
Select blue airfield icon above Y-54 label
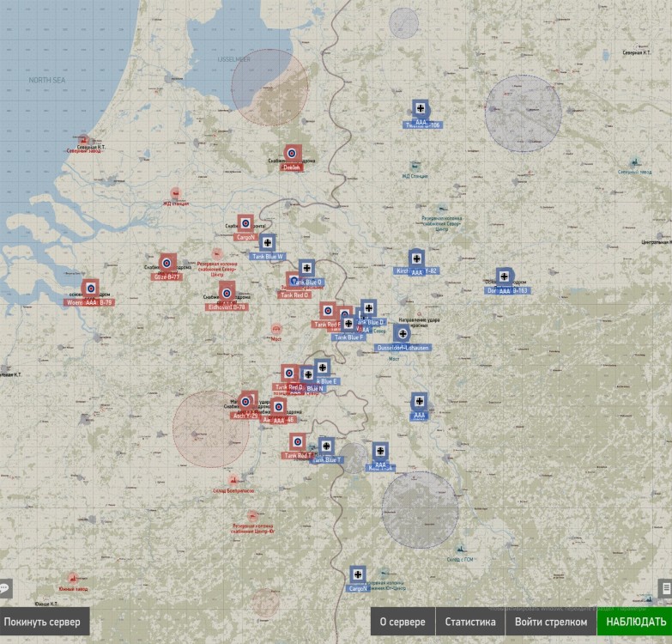pos(380,451)
